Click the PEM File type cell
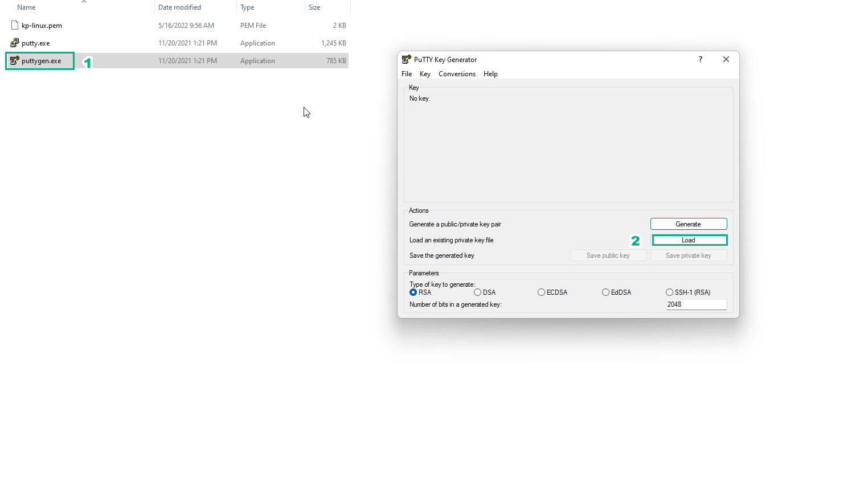 coord(253,26)
